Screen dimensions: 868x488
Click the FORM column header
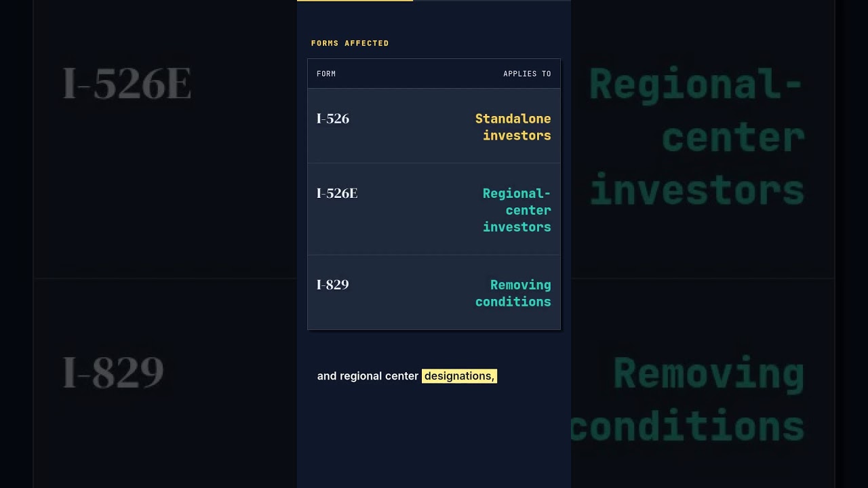[326, 74]
